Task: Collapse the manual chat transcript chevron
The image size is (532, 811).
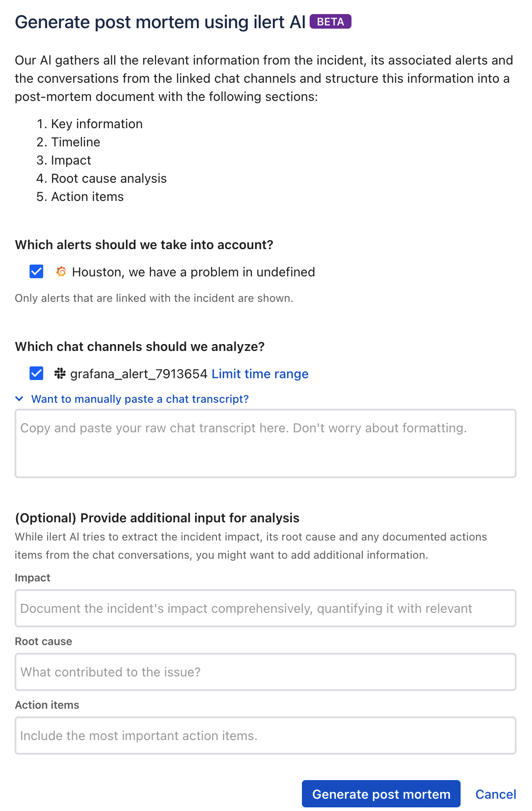Action: [19, 399]
